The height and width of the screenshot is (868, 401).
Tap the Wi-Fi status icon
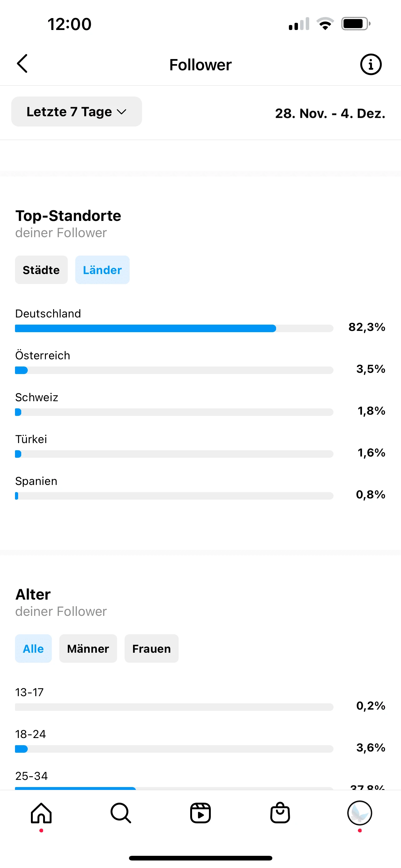tap(325, 24)
